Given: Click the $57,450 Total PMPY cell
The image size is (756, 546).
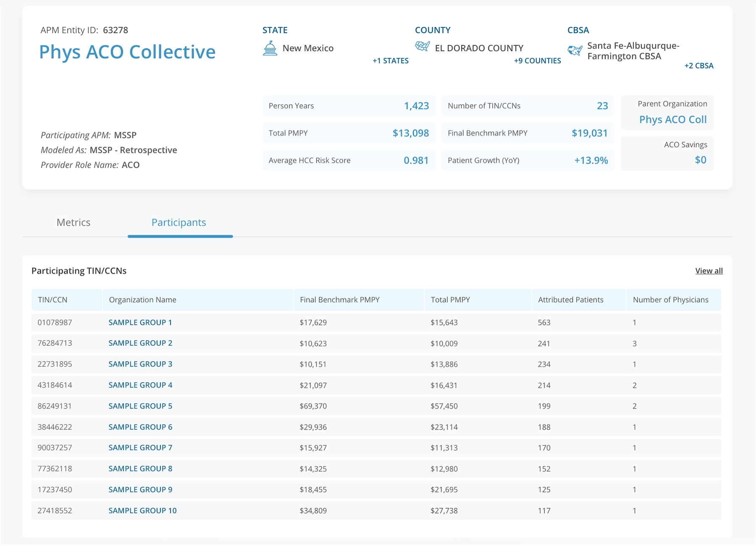Looking at the screenshot, I should click(x=444, y=406).
